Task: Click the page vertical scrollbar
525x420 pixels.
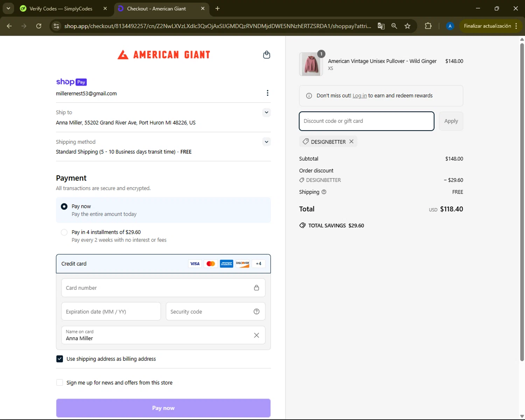Action: pos(522,202)
